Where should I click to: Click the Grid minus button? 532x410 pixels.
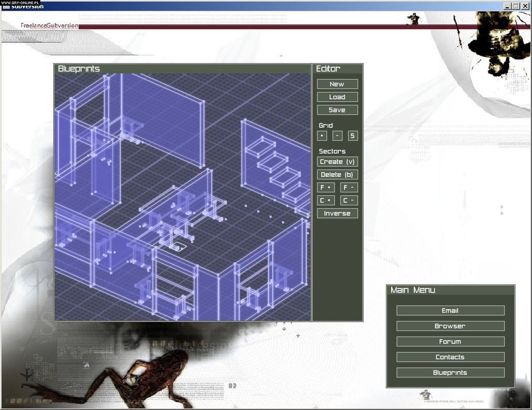coord(337,136)
